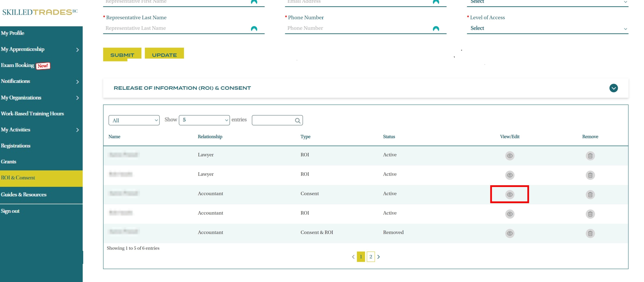Viewport: 644px width, 282px height.
Task: Go to Guides & Resources
Action: click(x=24, y=194)
